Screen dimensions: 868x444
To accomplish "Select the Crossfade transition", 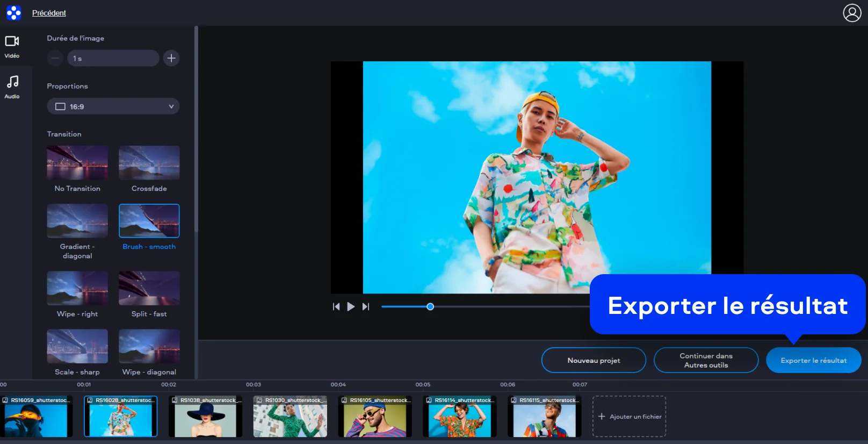I will click(149, 163).
